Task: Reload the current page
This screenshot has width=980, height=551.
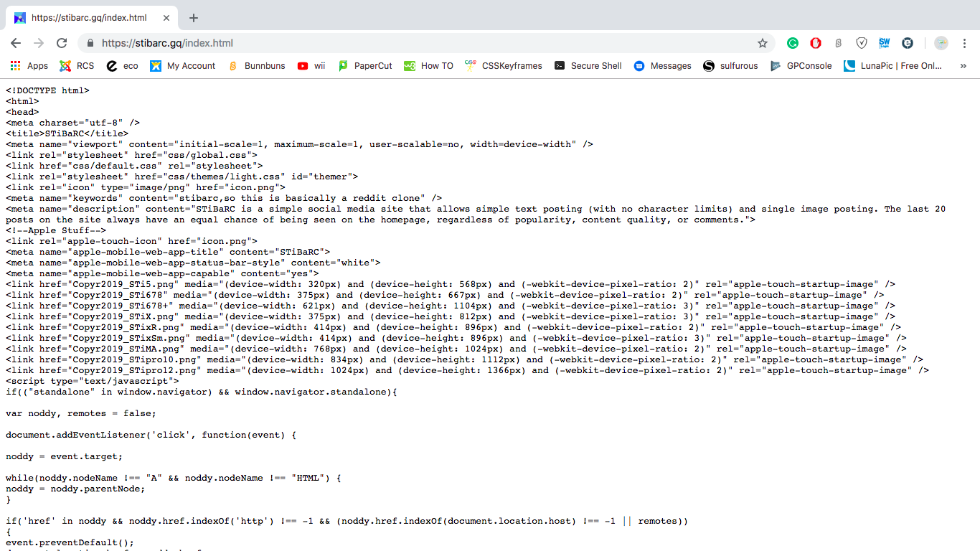Action: click(x=62, y=43)
